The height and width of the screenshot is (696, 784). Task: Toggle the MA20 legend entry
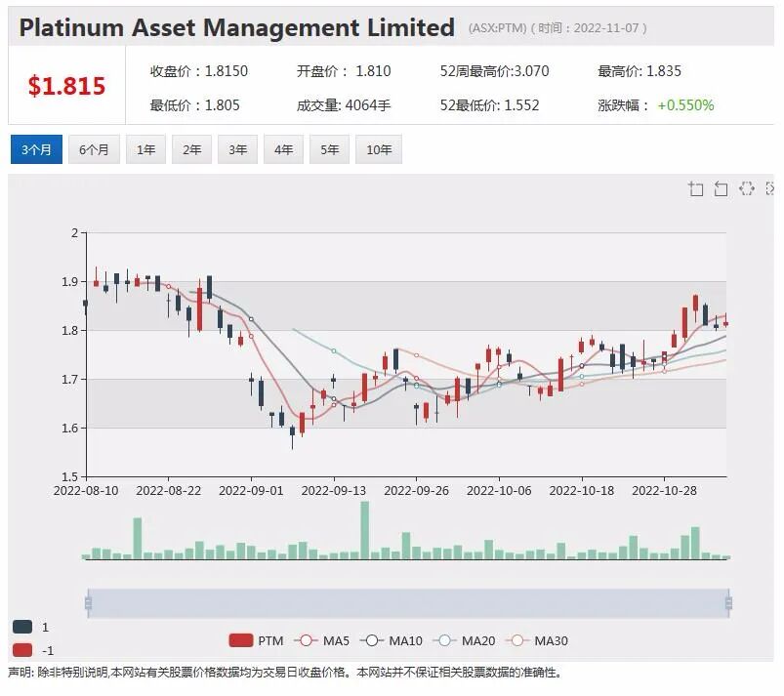coord(464,640)
